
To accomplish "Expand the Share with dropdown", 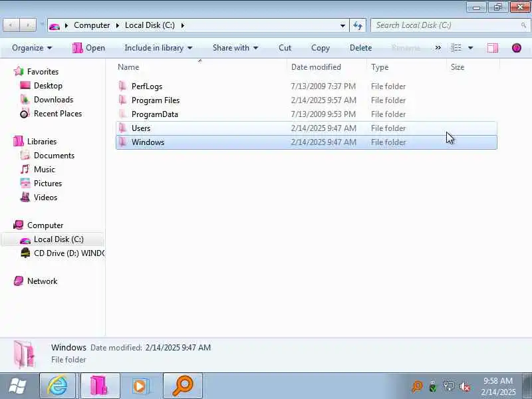I will pyautogui.click(x=235, y=48).
